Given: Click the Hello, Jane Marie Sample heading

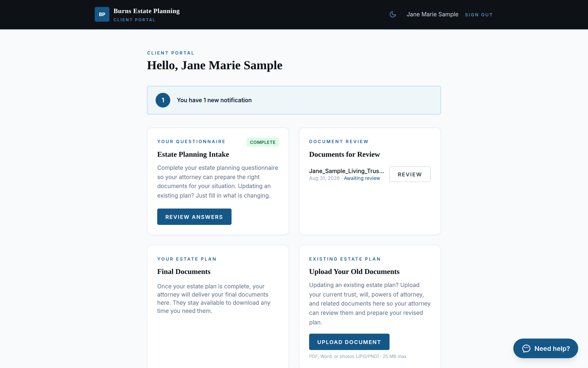Looking at the screenshot, I should pyautogui.click(x=215, y=65).
